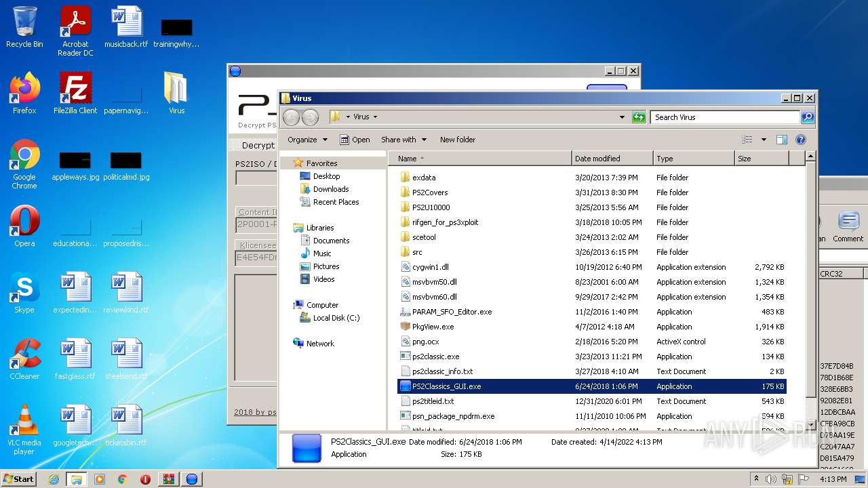Open Skype desktop shortcut

tap(24, 293)
